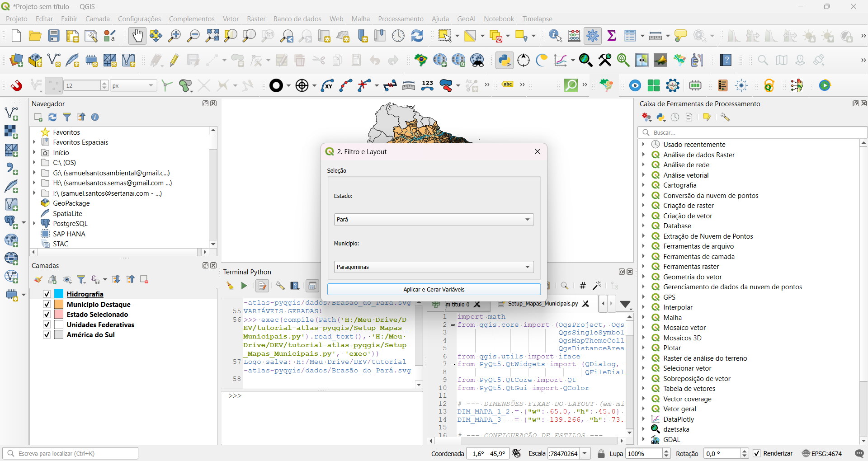Expand the Cartografia toolbox group
Screen dimensions: 868x461
point(643,185)
